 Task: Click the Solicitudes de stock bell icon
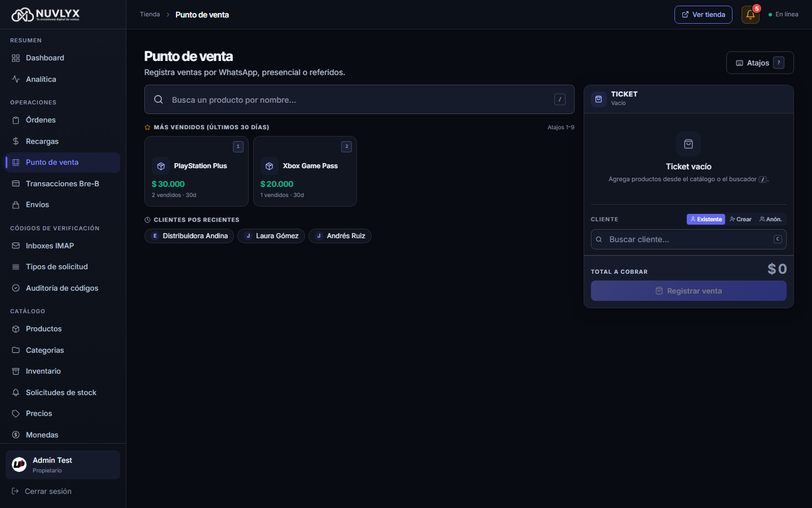(x=16, y=392)
